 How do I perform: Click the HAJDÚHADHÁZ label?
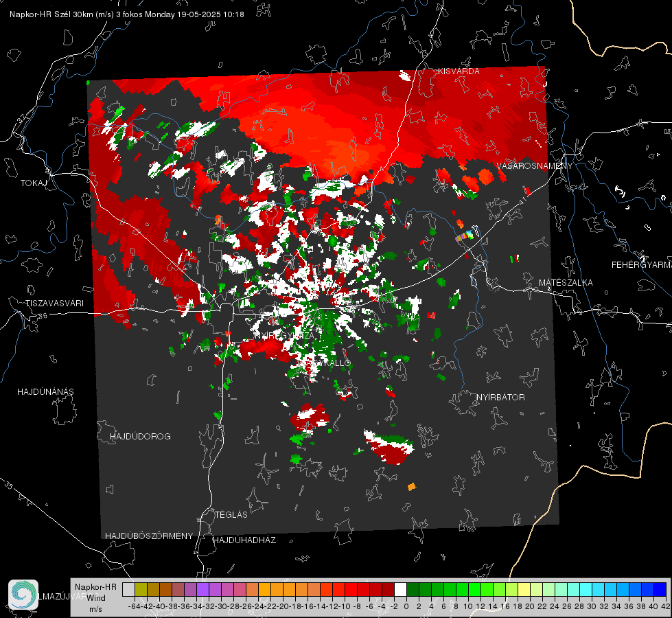[x=245, y=540]
